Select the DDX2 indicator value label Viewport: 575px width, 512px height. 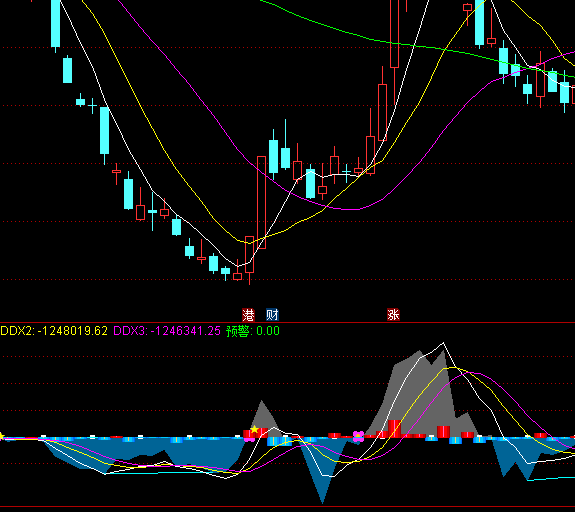coord(54,331)
